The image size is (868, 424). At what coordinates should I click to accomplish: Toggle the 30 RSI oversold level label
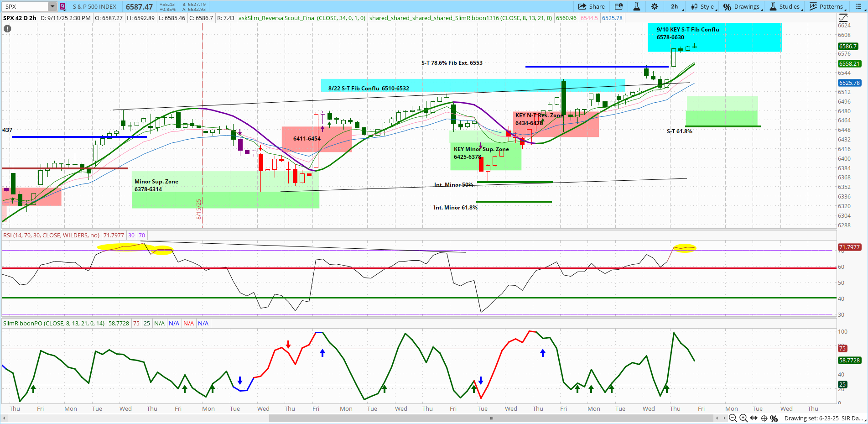pos(131,235)
